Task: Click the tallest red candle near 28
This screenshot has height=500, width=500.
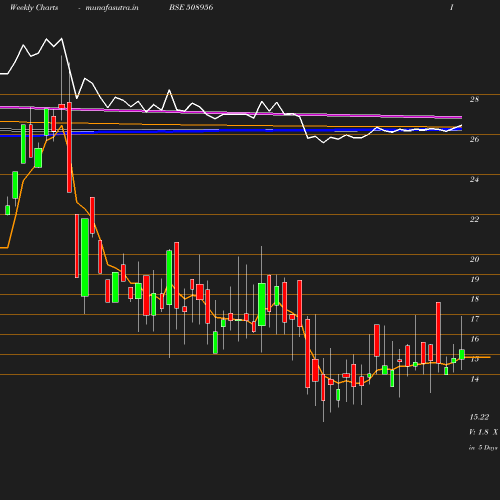Action: [69, 147]
